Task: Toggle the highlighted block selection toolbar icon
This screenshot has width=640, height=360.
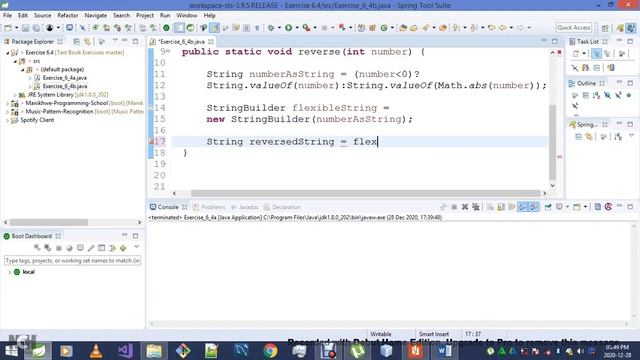Action: pos(179,28)
